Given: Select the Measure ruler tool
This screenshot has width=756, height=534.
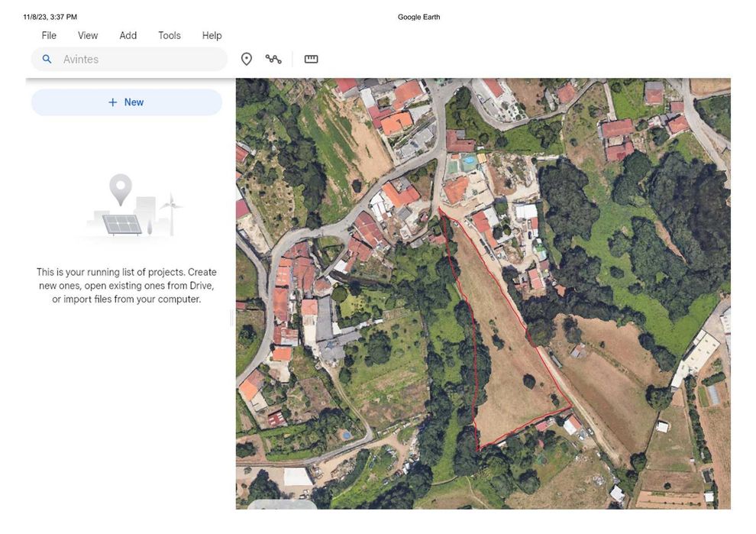Looking at the screenshot, I should (x=311, y=59).
